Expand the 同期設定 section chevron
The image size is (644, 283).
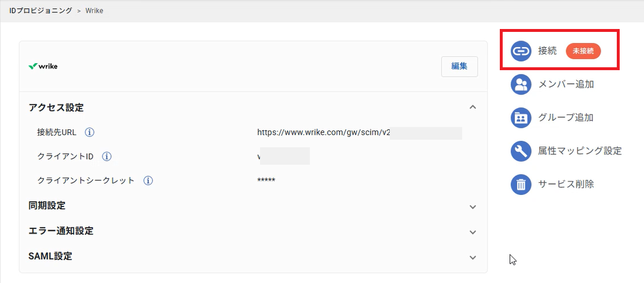[473, 207]
